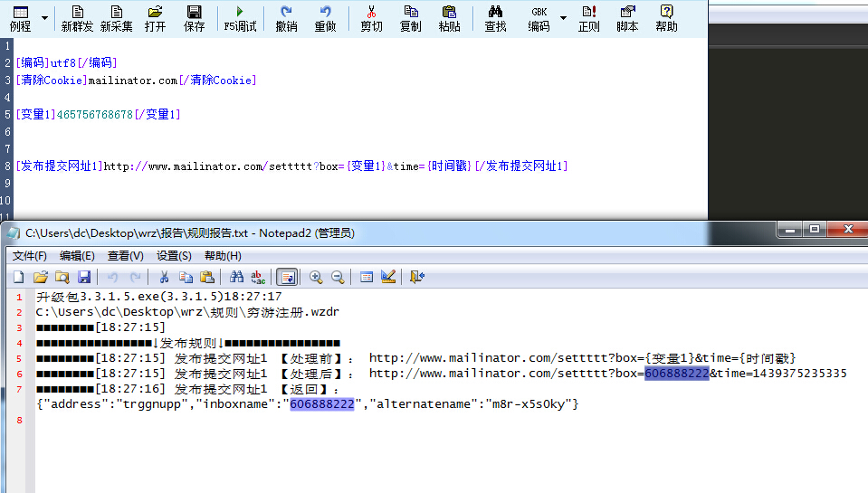Expand the GBK 编码 dropdown arrow
Image resolution: width=868 pixels, height=493 pixels.
563,18
